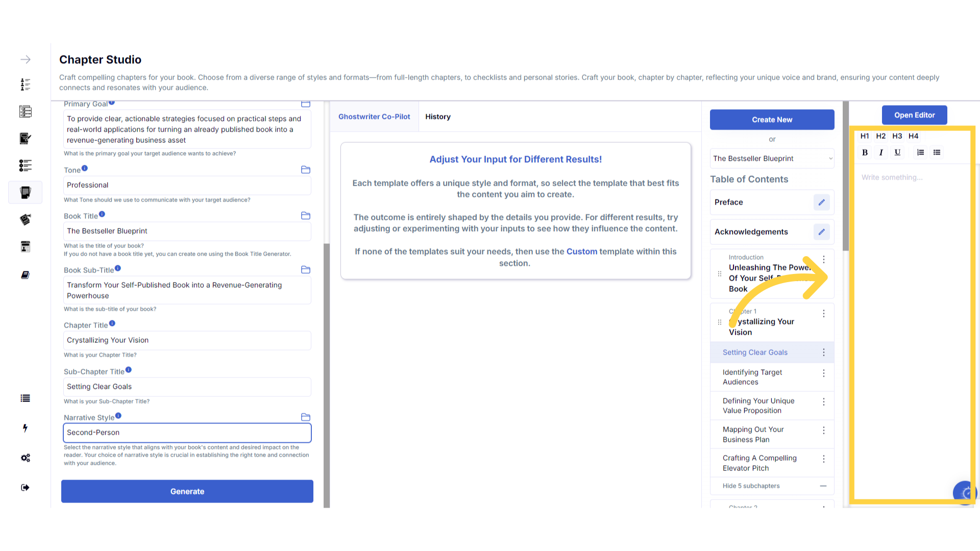Image resolution: width=980 pixels, height=551 pixels.
Task: Open options menu for Setting Clear Goals
Action: point(823,352)
